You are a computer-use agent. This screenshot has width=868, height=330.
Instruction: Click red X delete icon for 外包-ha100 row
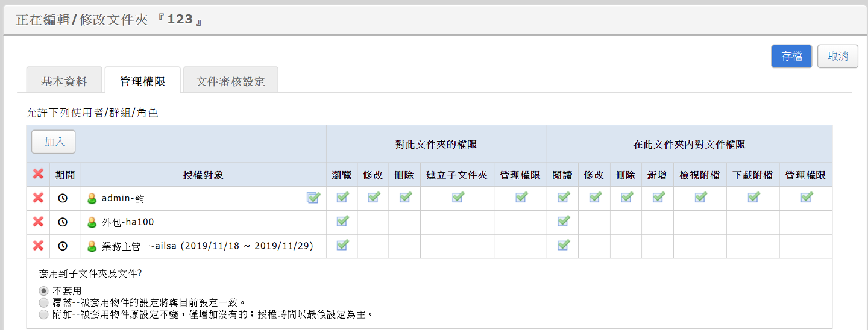[x=38, y=222]
